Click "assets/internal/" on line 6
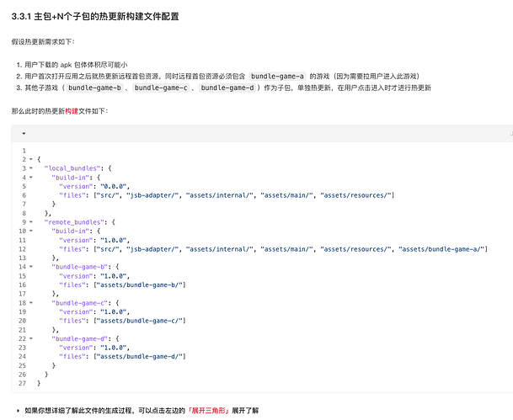513x420 pixels. [220, 195]
